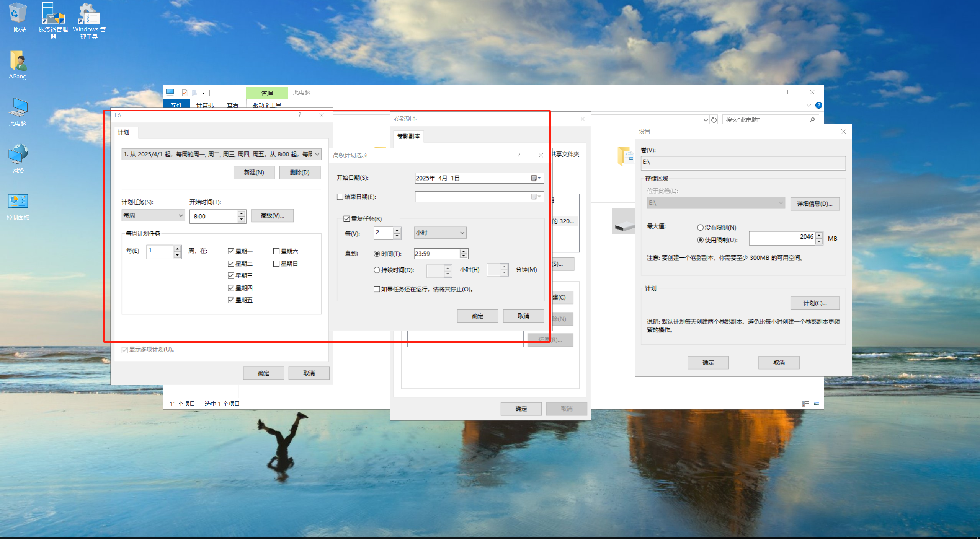Click the 计划(C)... button in the settings dialog

[x=815, y=303]
